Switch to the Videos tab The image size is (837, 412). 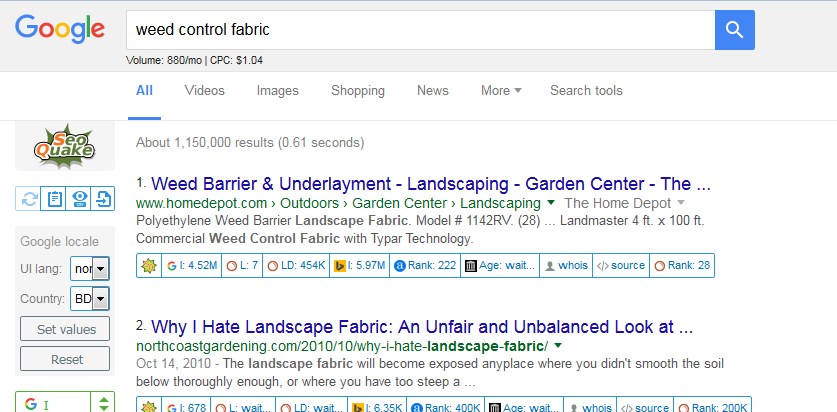click(204, 91)
